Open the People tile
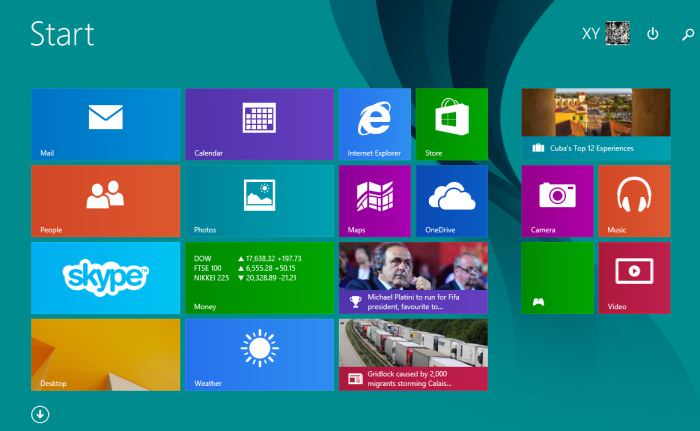 coord(105,201)
